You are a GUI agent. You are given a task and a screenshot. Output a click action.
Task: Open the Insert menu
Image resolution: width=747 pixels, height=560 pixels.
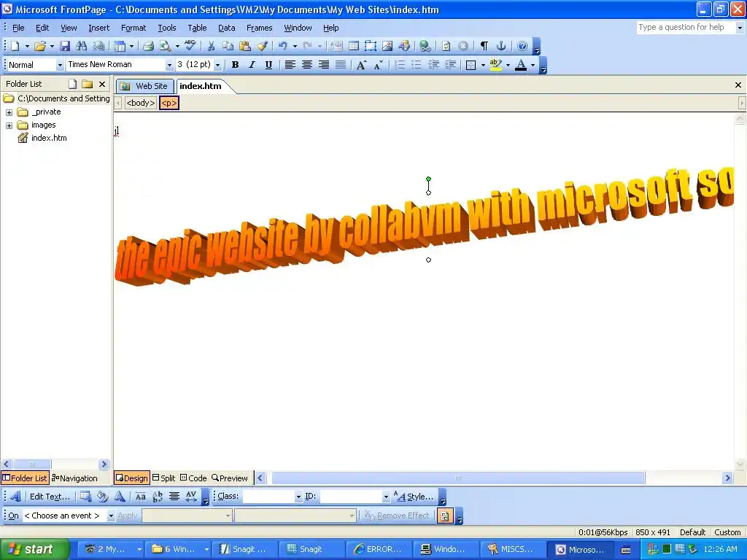coord(98,28)
